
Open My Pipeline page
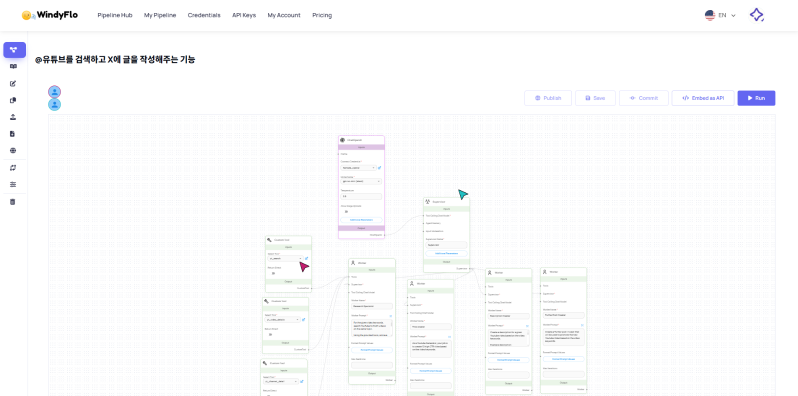coord(160,15)
